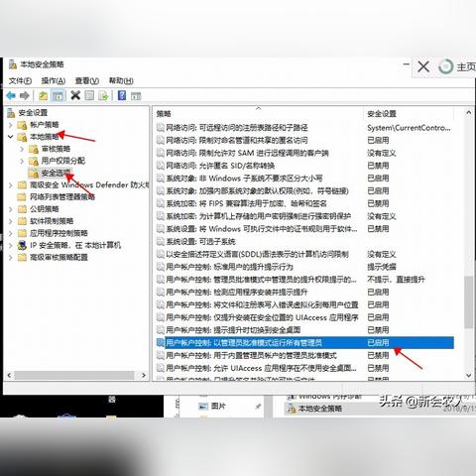Select 网络访问: 限制允许对 SAM 进行远程调用的客户端 row

pyautogui.click(x=304, y=153)
